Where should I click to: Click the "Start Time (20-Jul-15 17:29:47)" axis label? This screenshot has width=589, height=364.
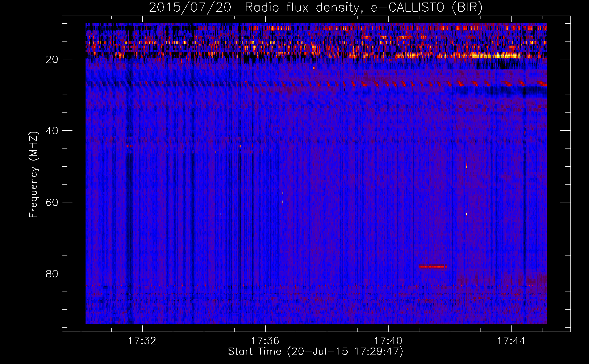[x=316, y=352]
